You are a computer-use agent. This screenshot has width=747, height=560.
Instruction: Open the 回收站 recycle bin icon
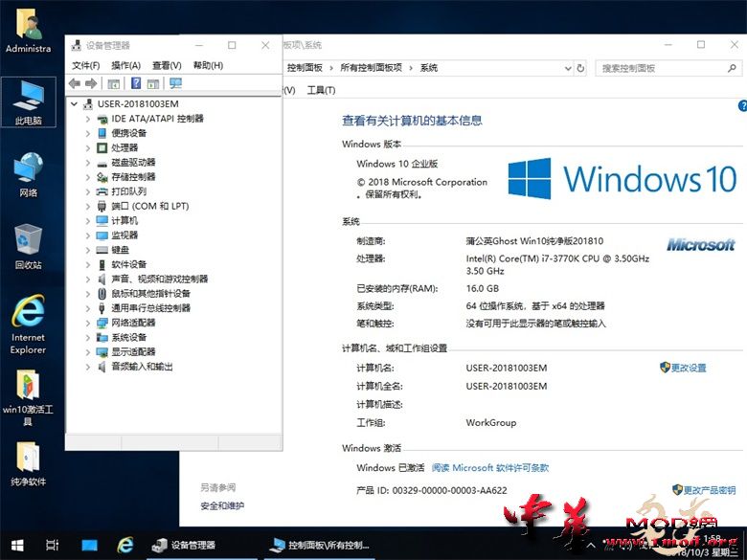[28, 246]
